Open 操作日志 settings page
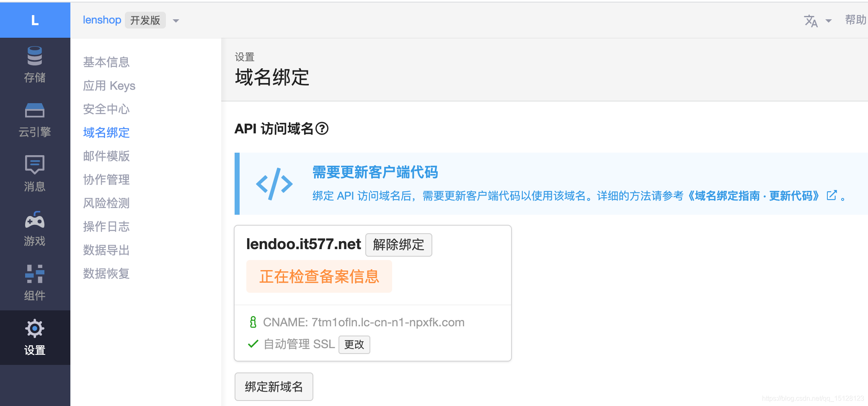Screen dimensions: 868x406 106,226
